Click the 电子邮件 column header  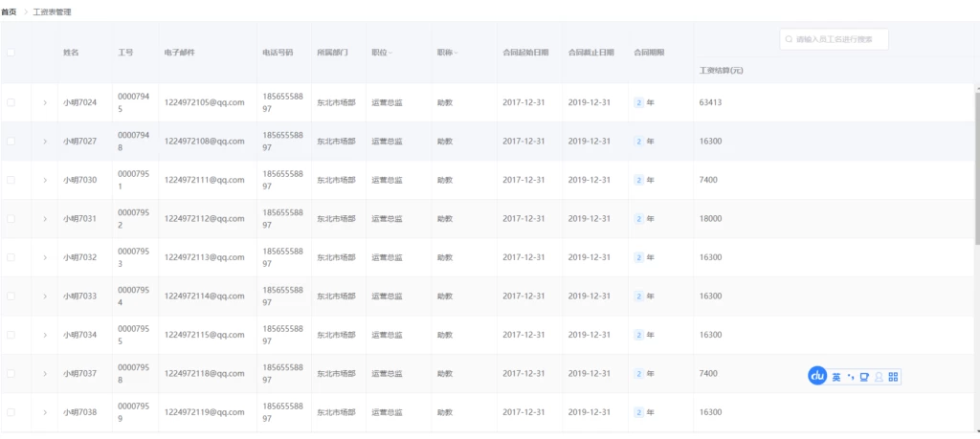point(180,52)
